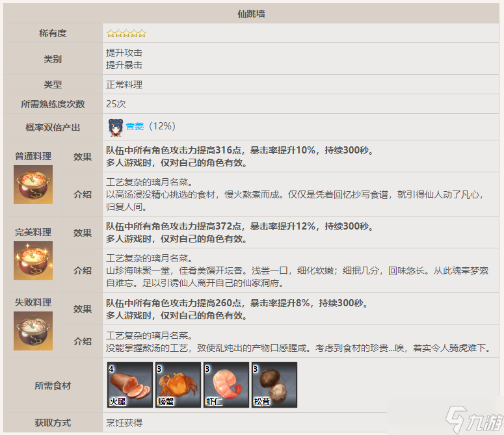Click the 正常料理 type value
This screenshot has height=435, width=504.
[124, 85]
